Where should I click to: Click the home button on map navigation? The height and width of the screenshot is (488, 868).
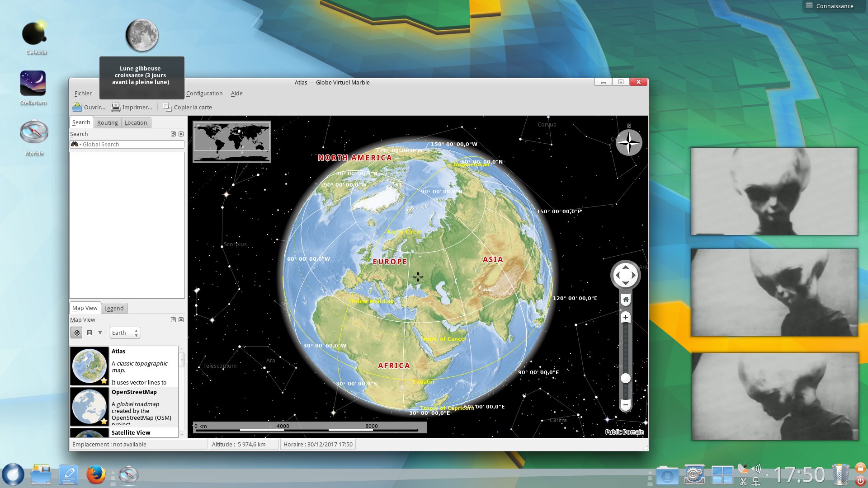click(x=626, y=300)
